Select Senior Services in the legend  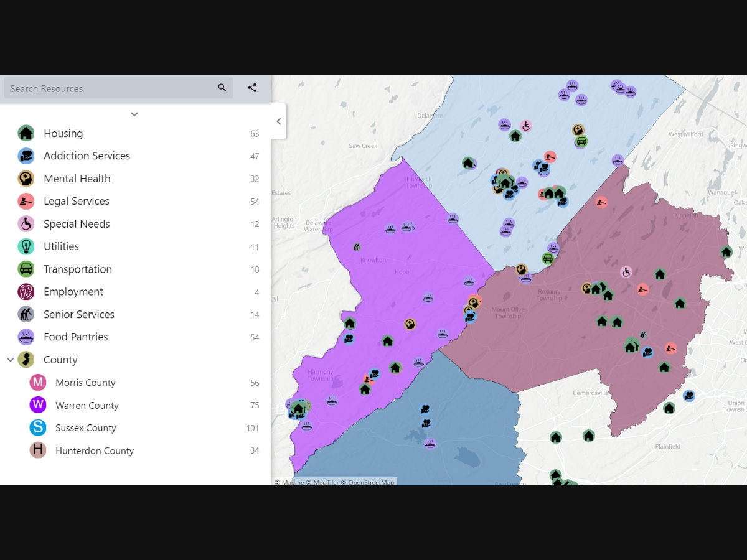(78, 315)
